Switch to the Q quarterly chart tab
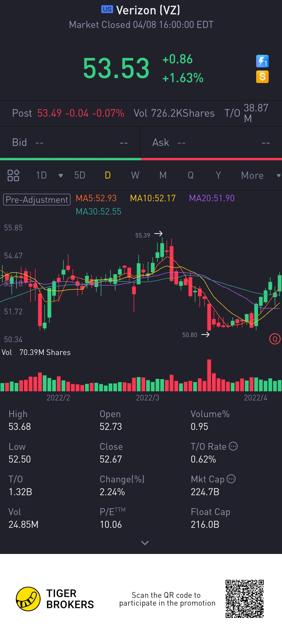This screenshot has width=282, height=644. (191, 175)
